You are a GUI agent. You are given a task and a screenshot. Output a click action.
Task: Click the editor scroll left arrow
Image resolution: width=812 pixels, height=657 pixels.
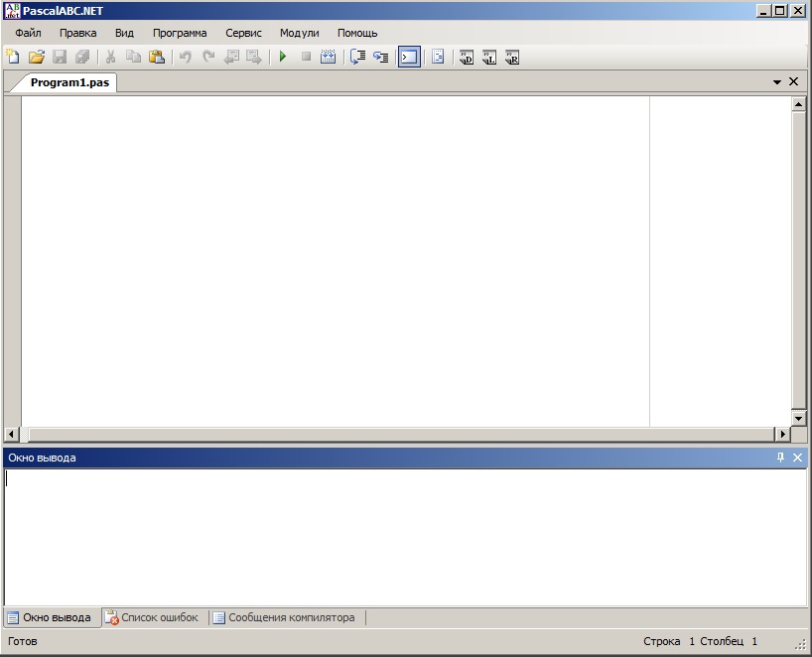pyautogui.click(x=11, y=434)
